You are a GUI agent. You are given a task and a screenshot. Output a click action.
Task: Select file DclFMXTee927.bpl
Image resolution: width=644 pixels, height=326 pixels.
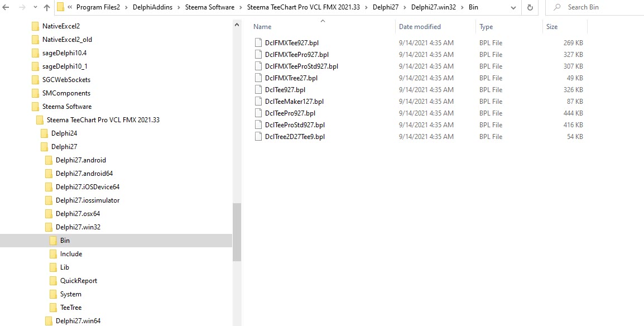coord(292,42)
